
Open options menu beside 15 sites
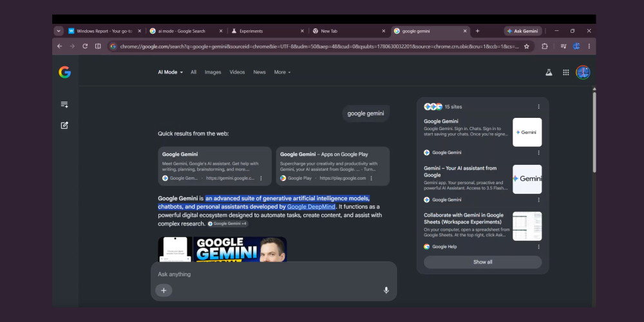[x=538, y=107]
